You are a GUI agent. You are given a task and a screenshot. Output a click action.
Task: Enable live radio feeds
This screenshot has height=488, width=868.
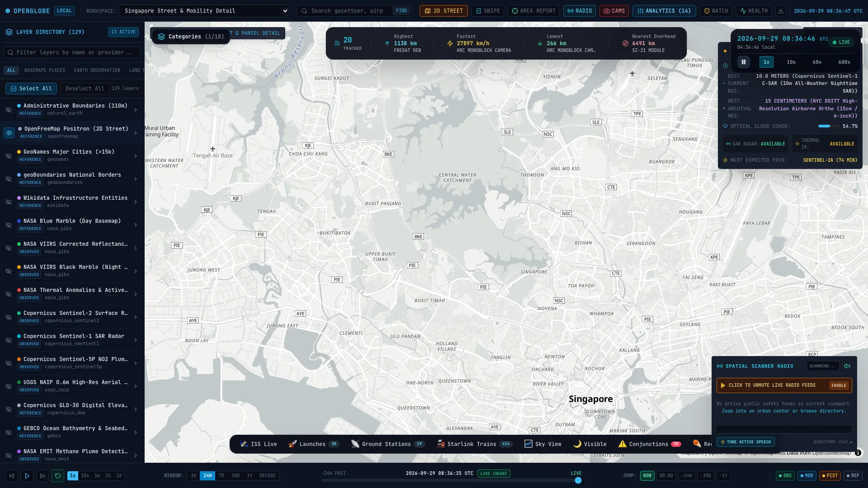click(x=839, y=385)
